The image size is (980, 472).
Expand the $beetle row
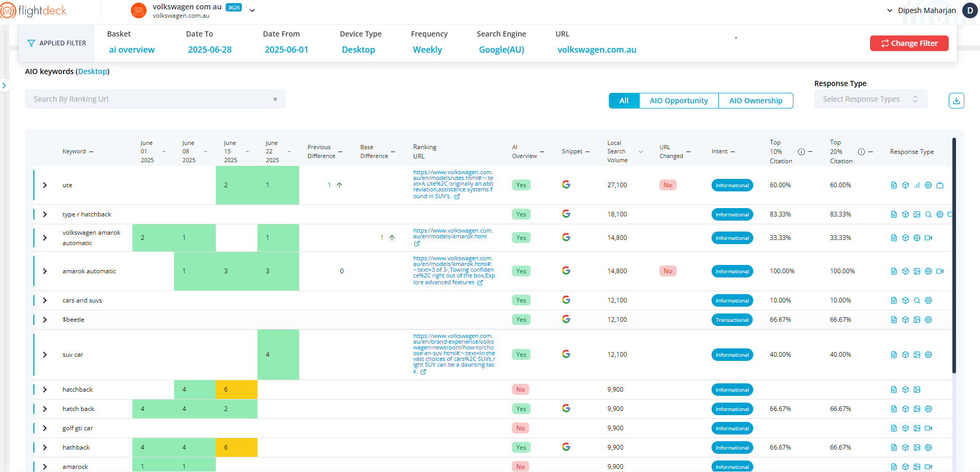(x=45, y=320)
